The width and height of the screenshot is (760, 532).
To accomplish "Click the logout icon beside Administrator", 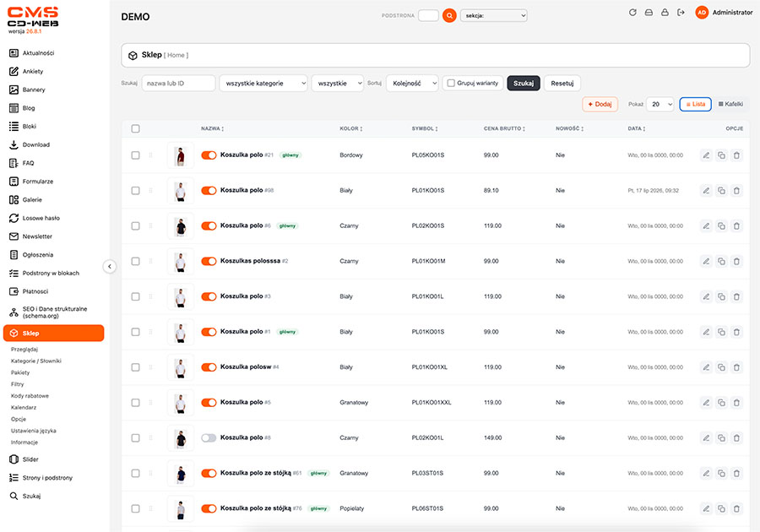I will (x=681, y=13).
